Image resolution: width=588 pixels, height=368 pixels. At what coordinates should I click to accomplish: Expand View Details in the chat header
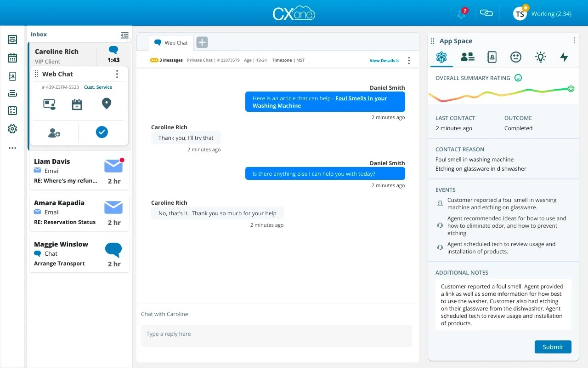pyautogui.click(x=384, y=60)
